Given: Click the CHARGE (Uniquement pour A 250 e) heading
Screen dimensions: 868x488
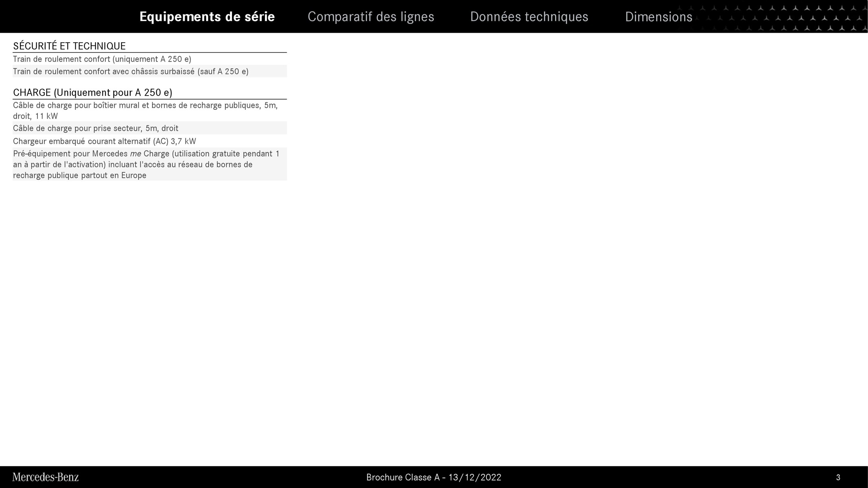Looking at the screenshot, I should point(92,93).
